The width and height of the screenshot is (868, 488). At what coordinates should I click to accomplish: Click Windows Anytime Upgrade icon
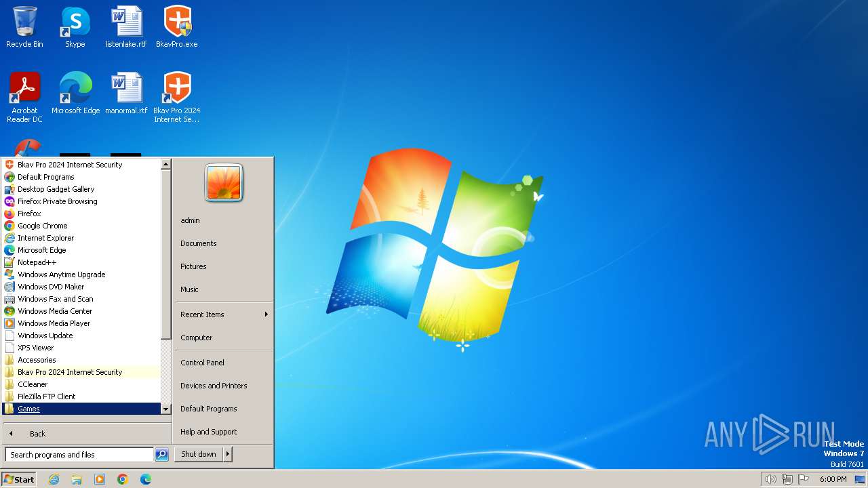tap(9, 274)
